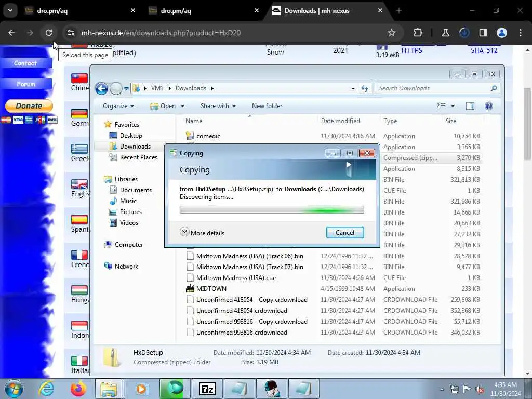Open Videos library
The width and height of the screenshot is (532, 399).
(129, 222)
